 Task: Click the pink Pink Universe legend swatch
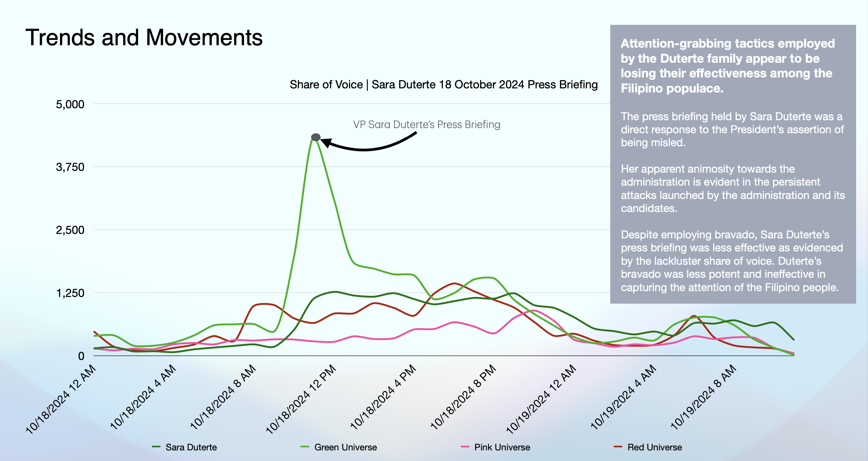[465, 447]
